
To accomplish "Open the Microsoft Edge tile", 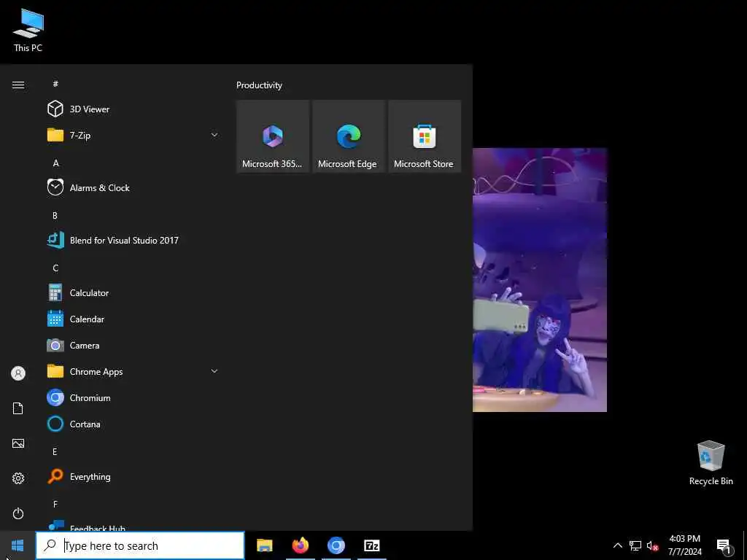I will coord(348,136).
